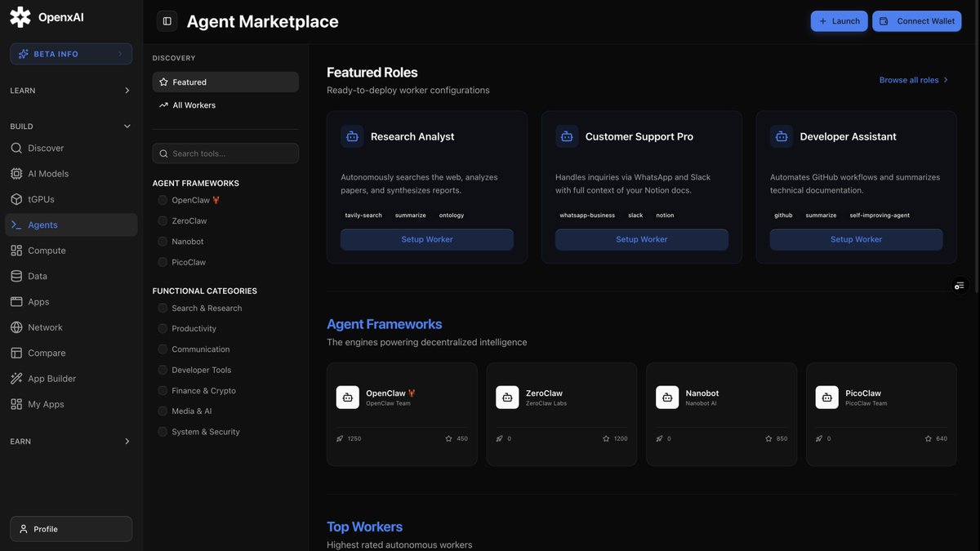Viewport: 980px width, 551px height.
Task: Click the self-improving-agent tag
Action: click(x=880, y=216)
